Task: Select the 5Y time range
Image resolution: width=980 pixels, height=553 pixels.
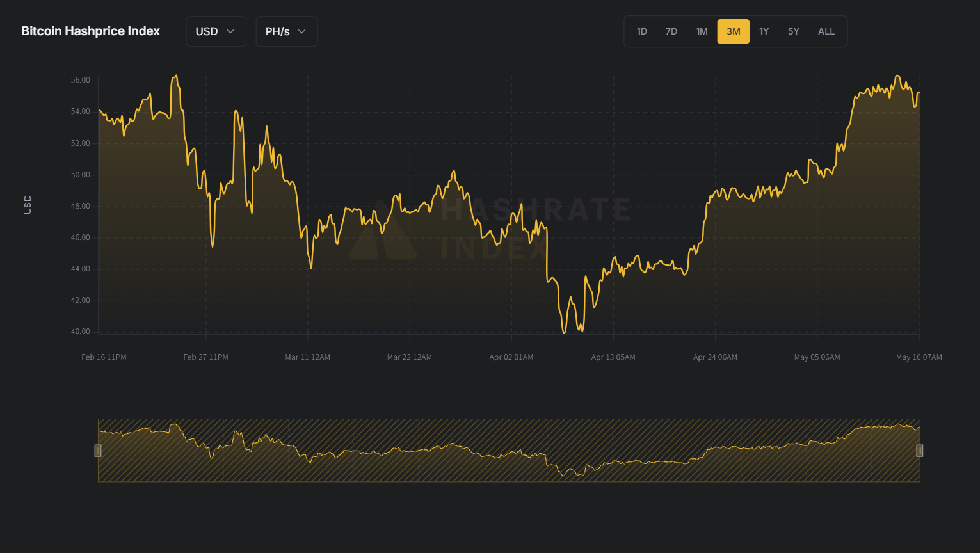Action: 794,31
